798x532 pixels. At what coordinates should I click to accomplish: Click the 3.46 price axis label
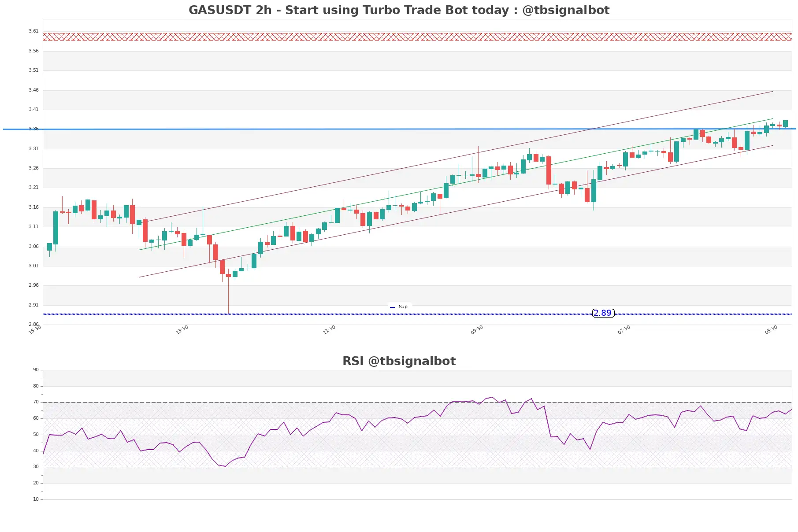(33, 90)
